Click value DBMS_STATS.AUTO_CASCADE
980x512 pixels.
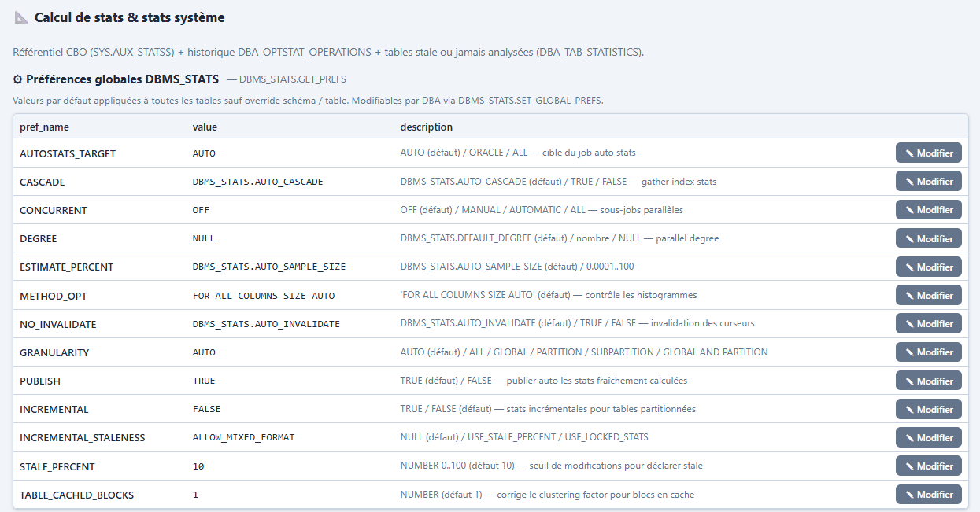click(x=258, y=182)
